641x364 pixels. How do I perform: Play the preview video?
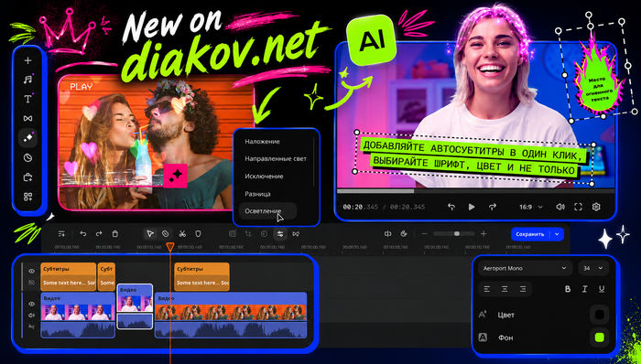472,207
